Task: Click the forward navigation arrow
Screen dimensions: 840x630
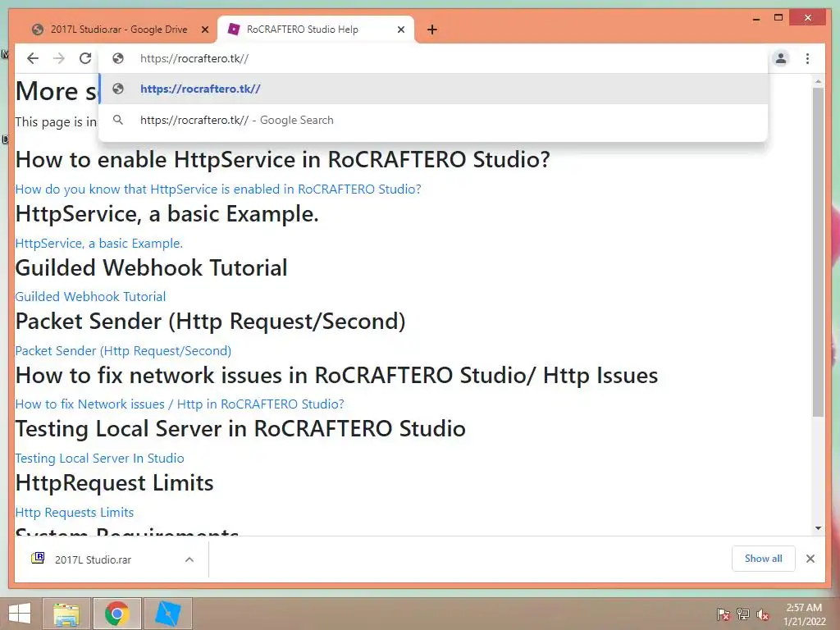Action: [59, 58]
